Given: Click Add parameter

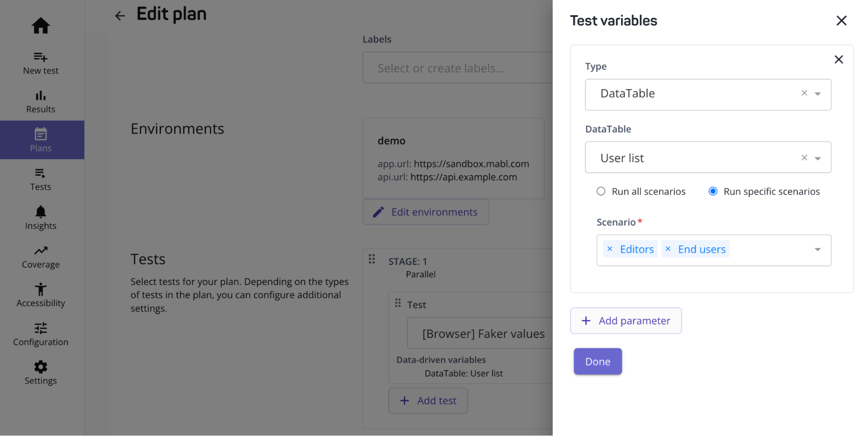Looking at the screenshot, I should click(626, 321).
